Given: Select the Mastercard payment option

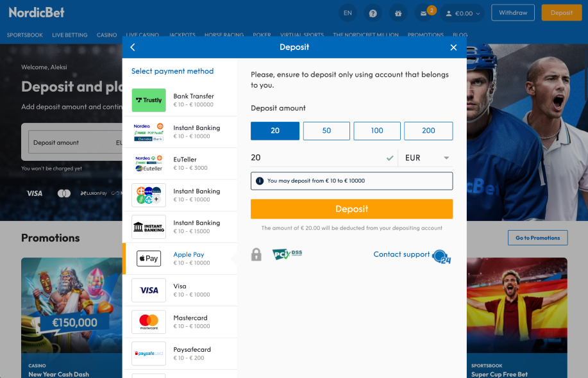Looking at the screenshot, I should tap(183, 322).
